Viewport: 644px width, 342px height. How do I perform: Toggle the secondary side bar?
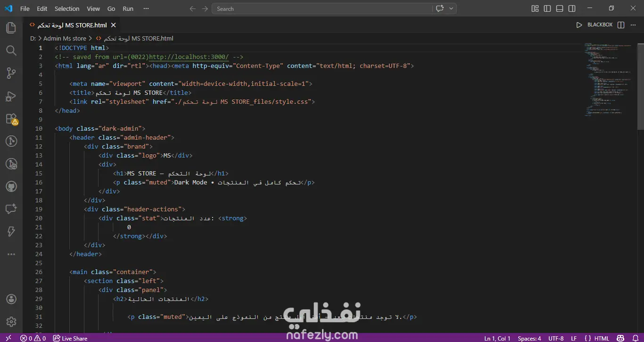[x=572, y=8]
